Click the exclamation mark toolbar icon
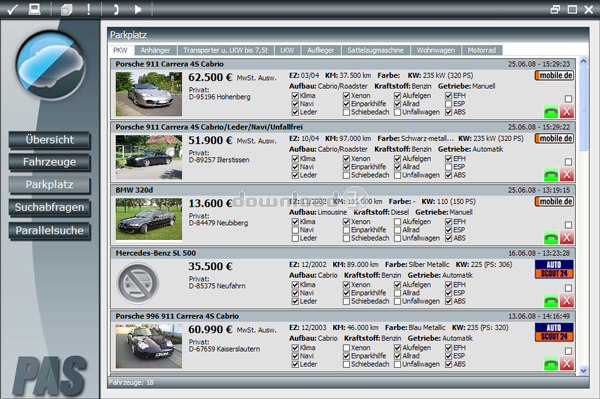Viewport: 600px width, 399px height. 88,9
